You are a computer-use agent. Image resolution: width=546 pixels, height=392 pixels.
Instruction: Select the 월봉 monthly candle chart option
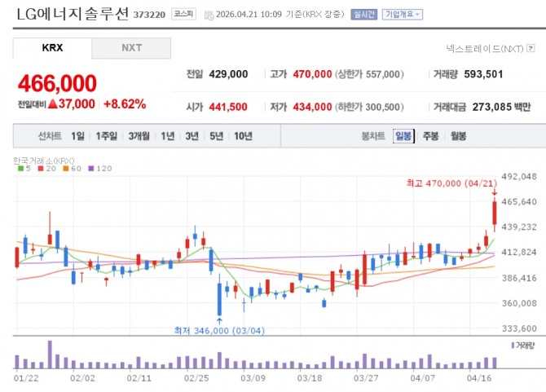click(x=458, y=136)
